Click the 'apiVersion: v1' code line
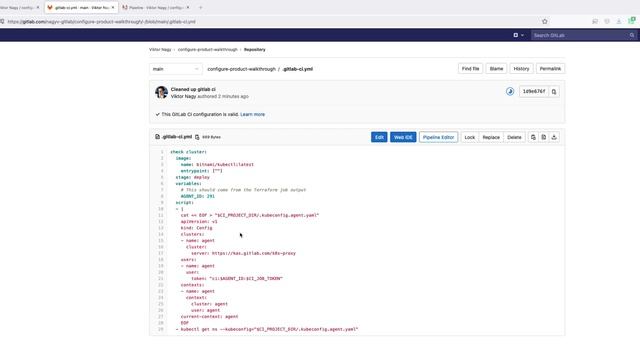Image resolution: width=640 pixels, height=360 pixels. [199, 221]
